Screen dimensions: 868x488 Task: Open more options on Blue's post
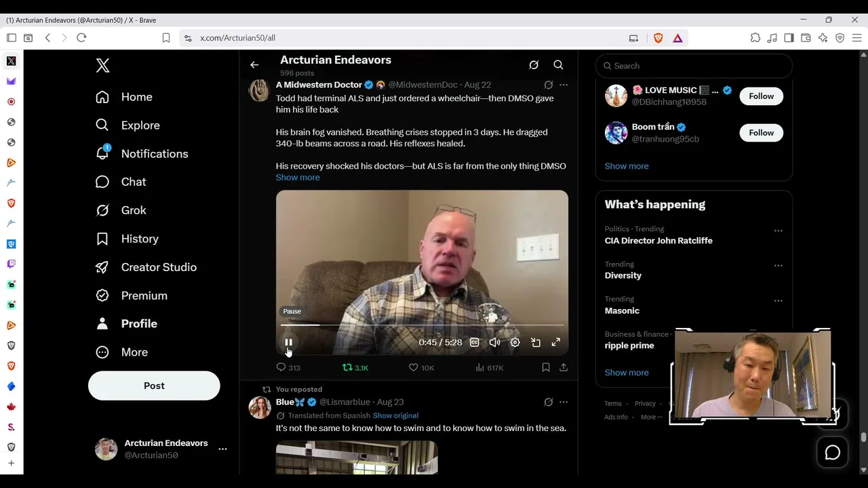coord(564,402)
